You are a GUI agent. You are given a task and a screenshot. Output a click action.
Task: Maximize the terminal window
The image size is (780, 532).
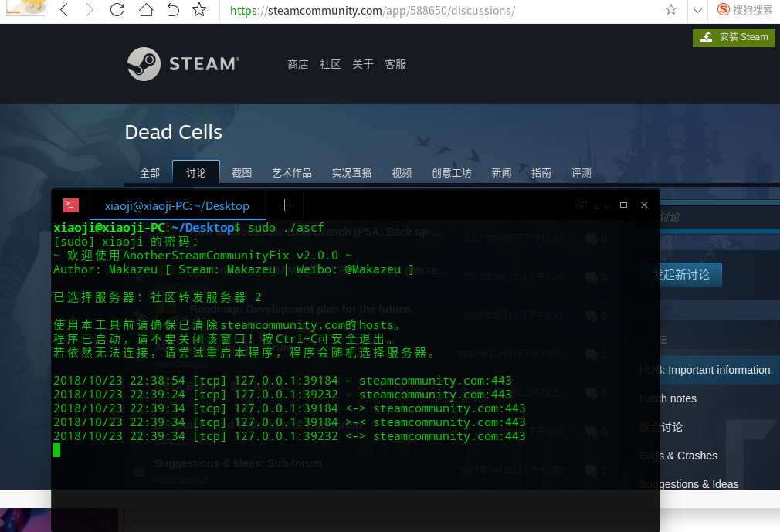coord(623,205)
